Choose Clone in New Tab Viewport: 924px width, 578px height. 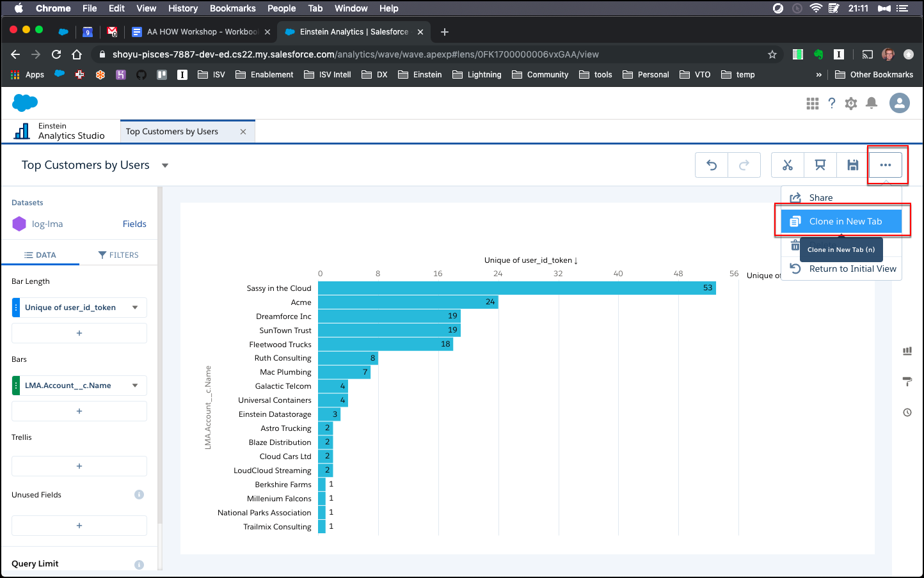841,221
